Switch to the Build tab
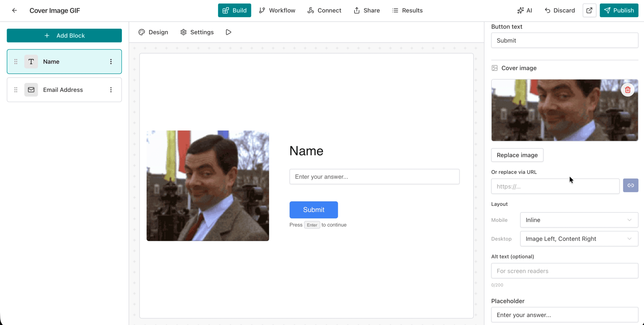This screenshot has height=325, width=644. point(234,10)
